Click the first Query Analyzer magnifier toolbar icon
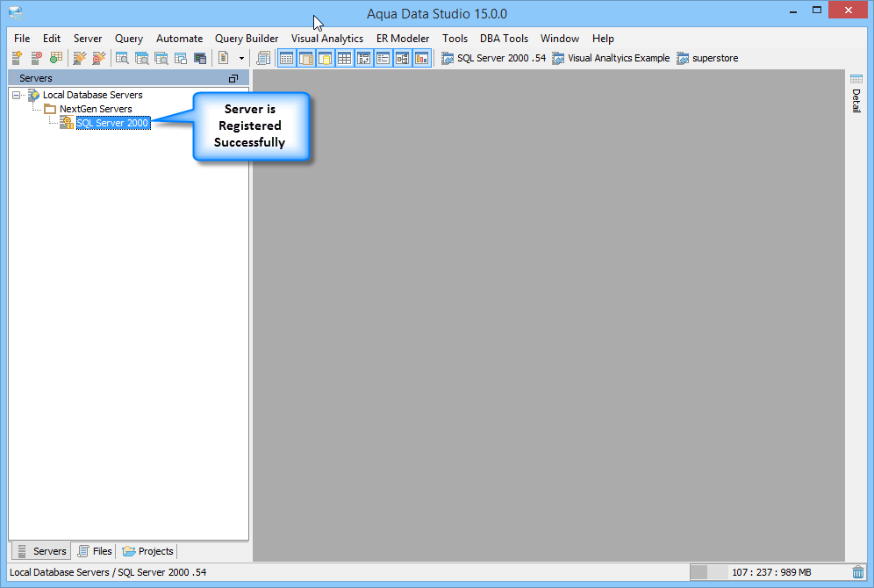Image resolution: width=874 pixels, height=588 pixels. click(x=122, y=58)
